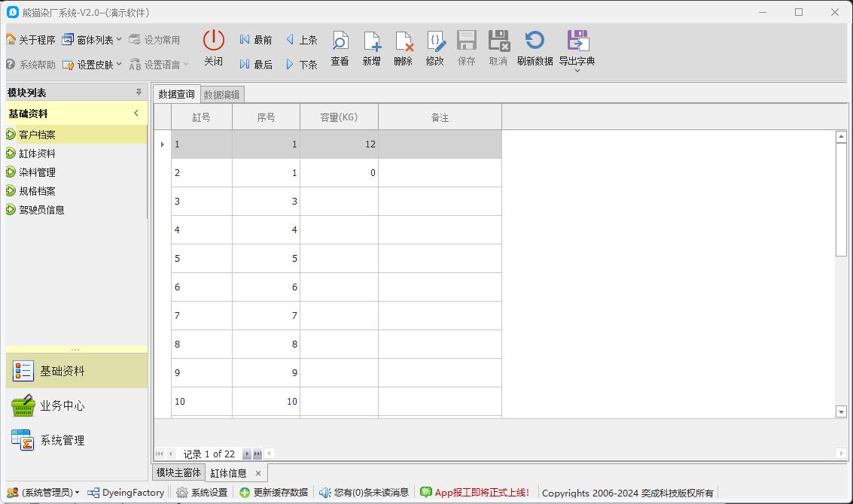The height and width of the screenshot is (504, 853).
Task: Click the 查看 (View) magnifier icon
Action: [340, 43]
